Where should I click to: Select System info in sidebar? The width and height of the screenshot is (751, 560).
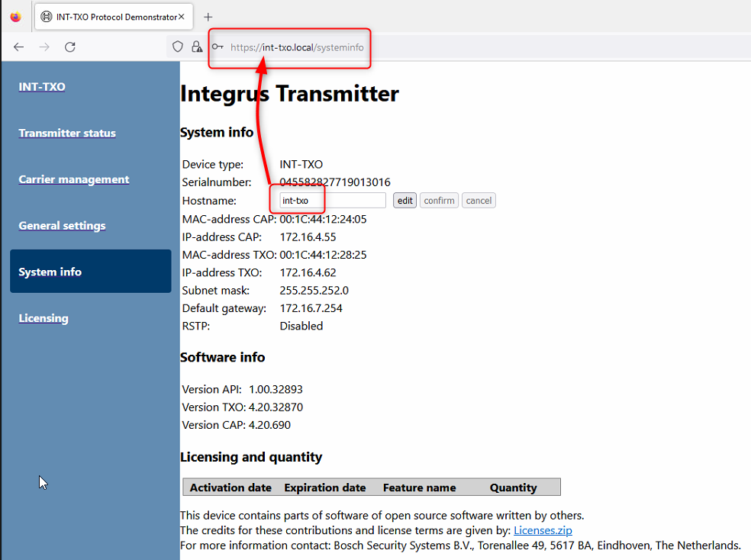[50, 272]
